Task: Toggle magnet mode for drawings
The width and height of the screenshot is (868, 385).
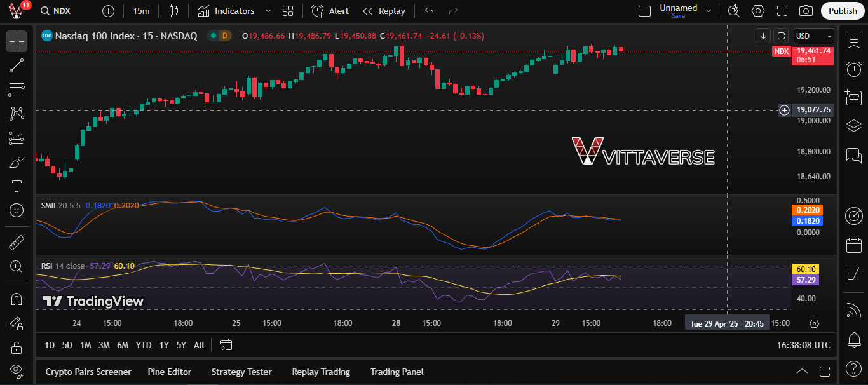Action: pyautogui.click(x=17, y=299)
